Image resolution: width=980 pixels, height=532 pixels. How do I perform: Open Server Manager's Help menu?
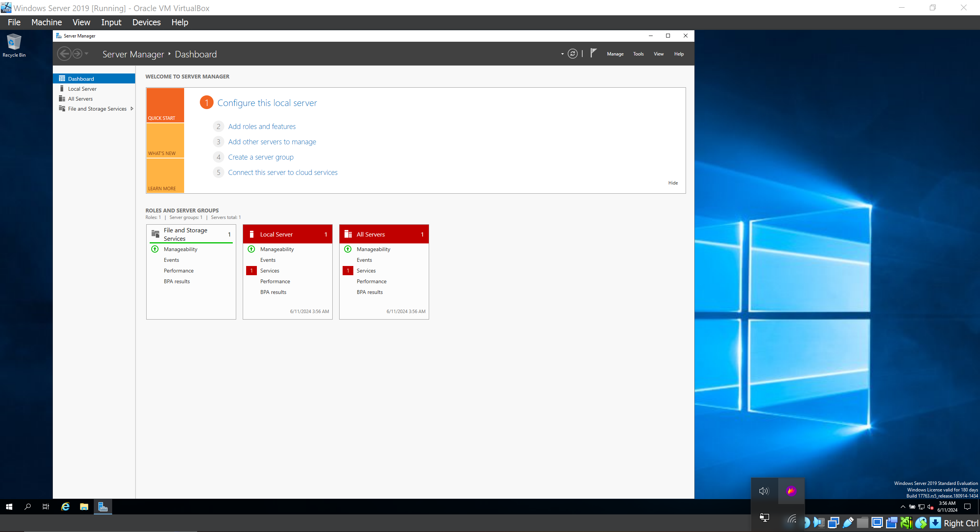click(x=679, y=54)
